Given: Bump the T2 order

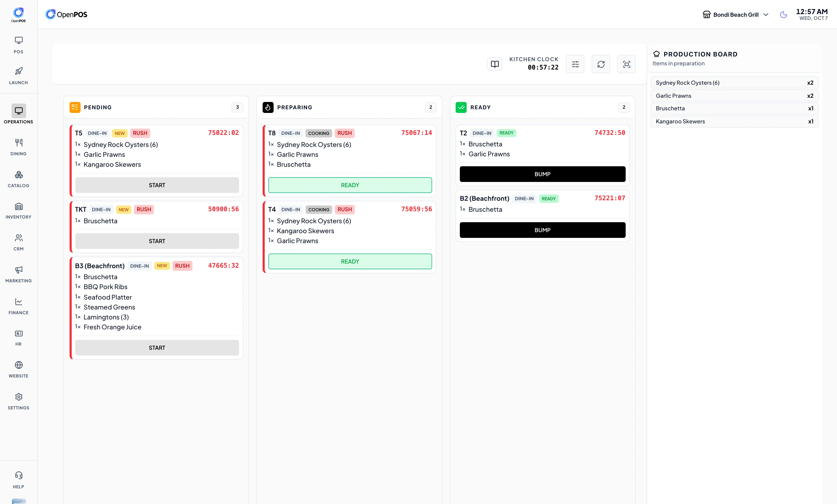Looking at the screenshot, I should click(x=542, y=174).
